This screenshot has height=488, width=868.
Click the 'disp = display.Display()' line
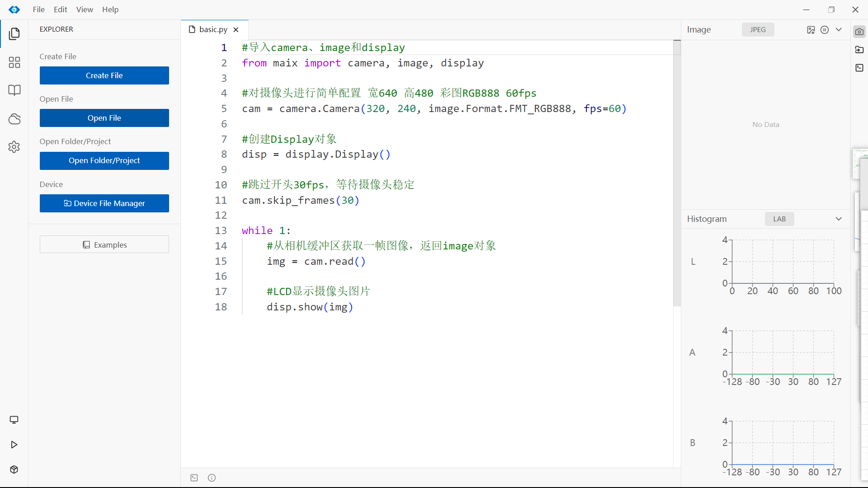point(316,154)
